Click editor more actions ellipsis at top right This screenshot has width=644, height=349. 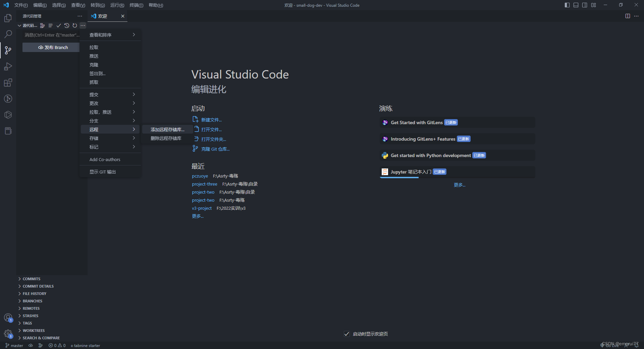point(636,16)
